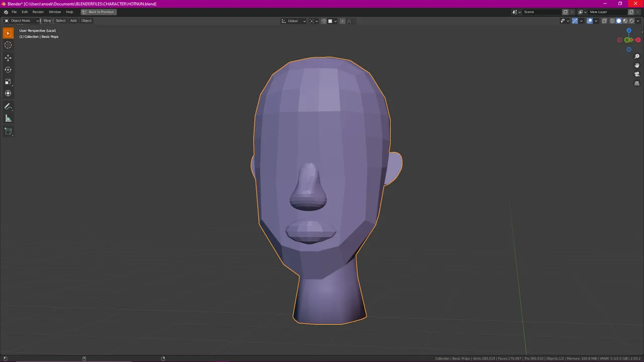644x362 pixels.
Task: Switch to Wireframe viewport shading
Action: 612,21
